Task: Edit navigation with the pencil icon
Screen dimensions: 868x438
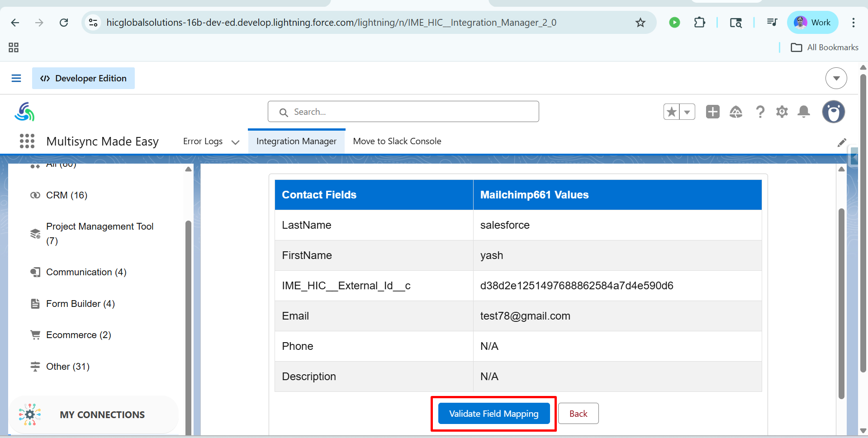Action: pos(842,142)
